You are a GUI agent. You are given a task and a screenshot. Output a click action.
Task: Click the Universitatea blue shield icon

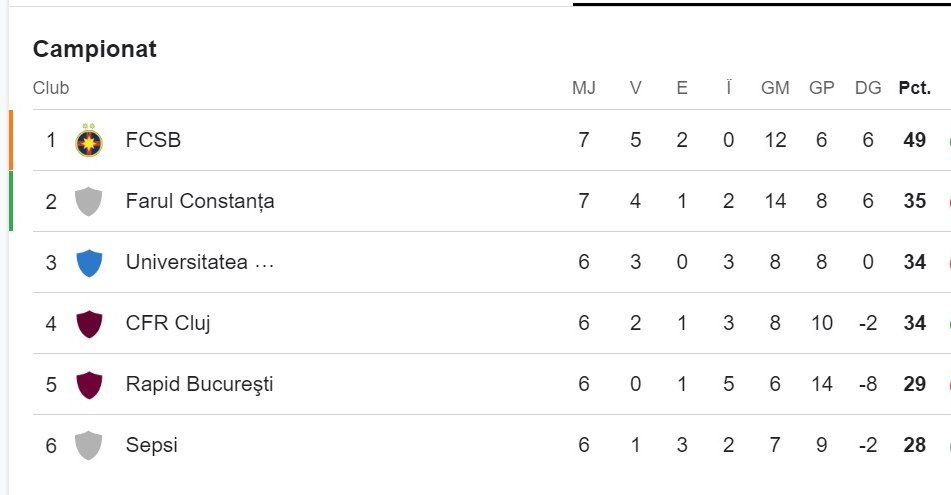pyautogui.click(x=89, y=263)
